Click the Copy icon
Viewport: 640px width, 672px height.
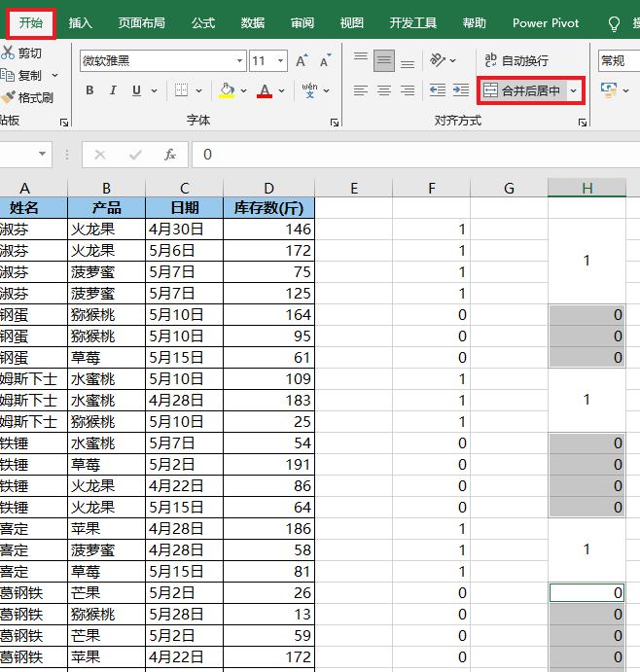pos(8,75)
